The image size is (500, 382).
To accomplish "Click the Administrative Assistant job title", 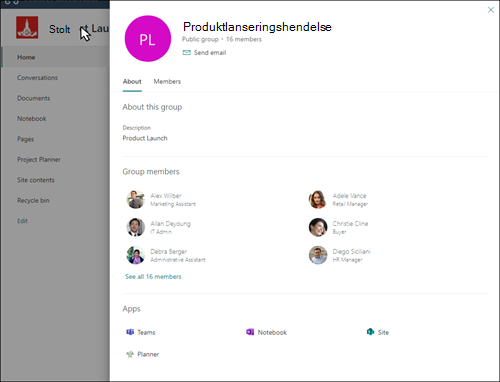I will click(x=178, y=260).
